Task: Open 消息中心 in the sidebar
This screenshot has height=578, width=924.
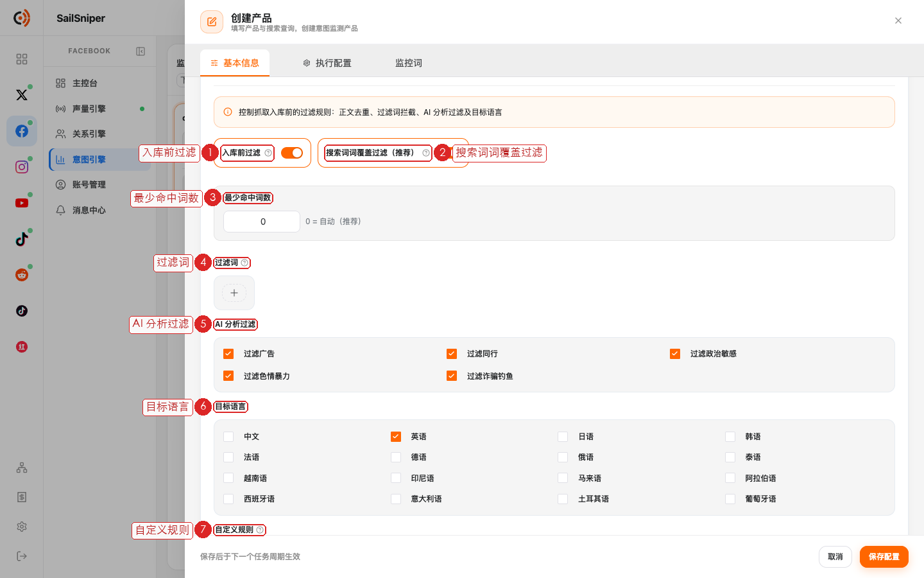Action: (99, 211)
